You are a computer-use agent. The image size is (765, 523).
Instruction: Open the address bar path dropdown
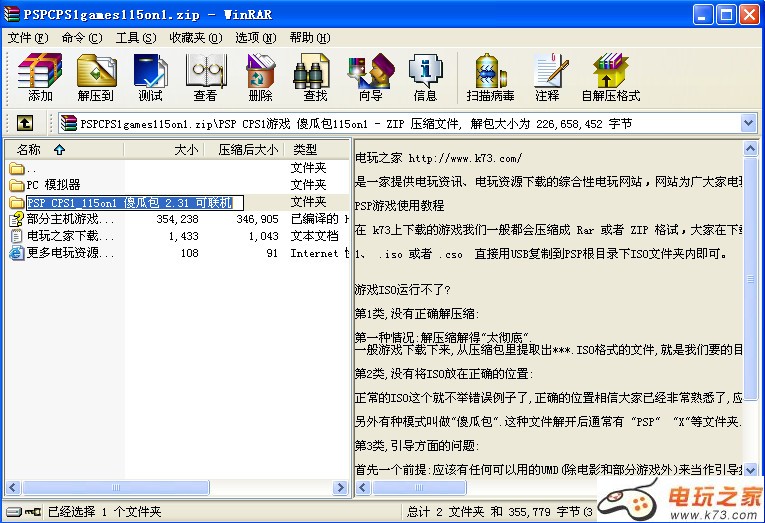[748, 123]
